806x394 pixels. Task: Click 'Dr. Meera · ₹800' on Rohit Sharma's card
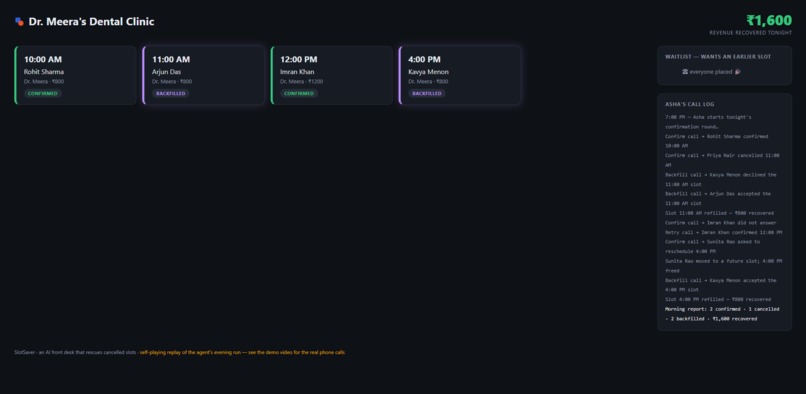click(x=44, y=82)
